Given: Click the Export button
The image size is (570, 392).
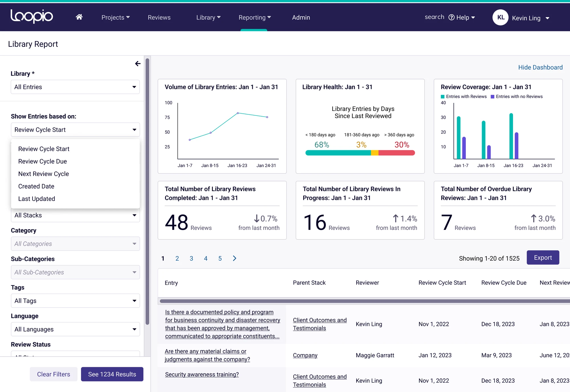Looking at the screenshot, I should pos(543,258).
